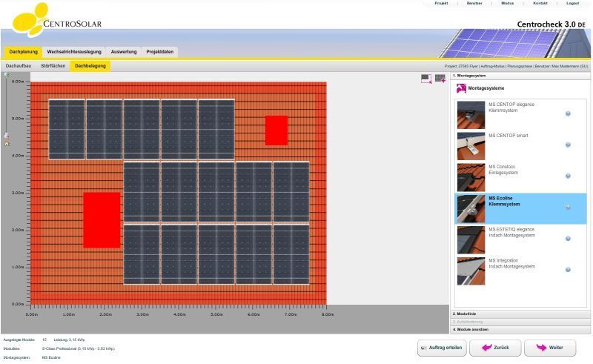Screen dimensions: 593x364
Task: Click the Auftrag erteilen button
Action: pos(442,348)
